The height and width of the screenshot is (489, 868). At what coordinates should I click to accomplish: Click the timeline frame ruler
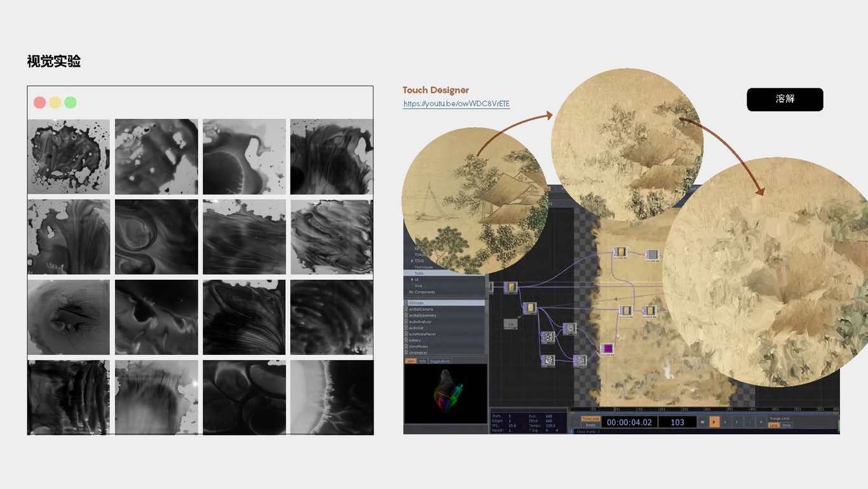pyautogui.click(x=703, y=410)
